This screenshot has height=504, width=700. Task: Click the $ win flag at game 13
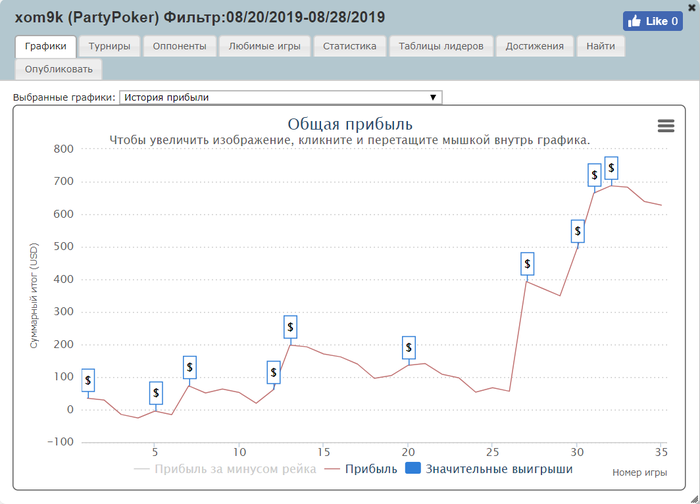click(x=291, y=327)
